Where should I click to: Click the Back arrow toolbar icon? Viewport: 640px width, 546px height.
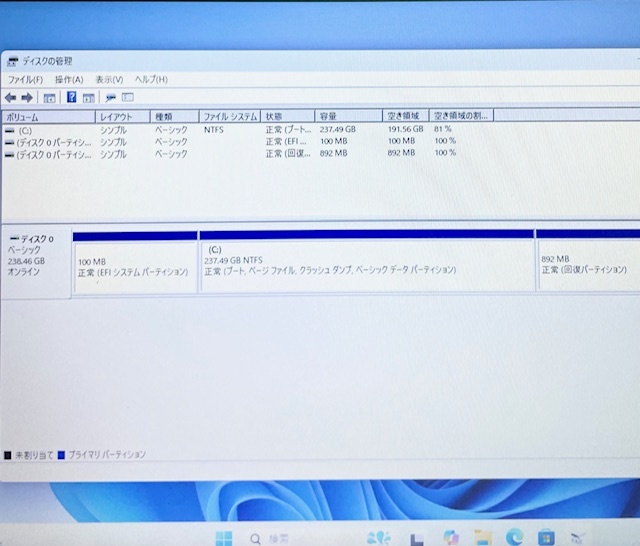pos(11,98)
